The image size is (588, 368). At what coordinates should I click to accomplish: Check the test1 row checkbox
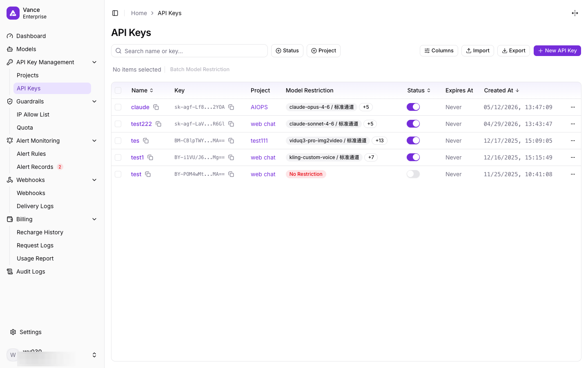point(118,157)
